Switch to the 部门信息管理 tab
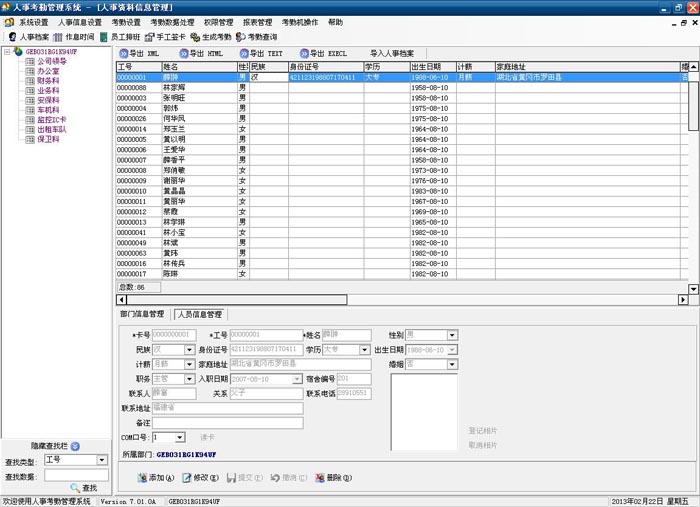Viewport: 700px width, 507px height. 141,313
